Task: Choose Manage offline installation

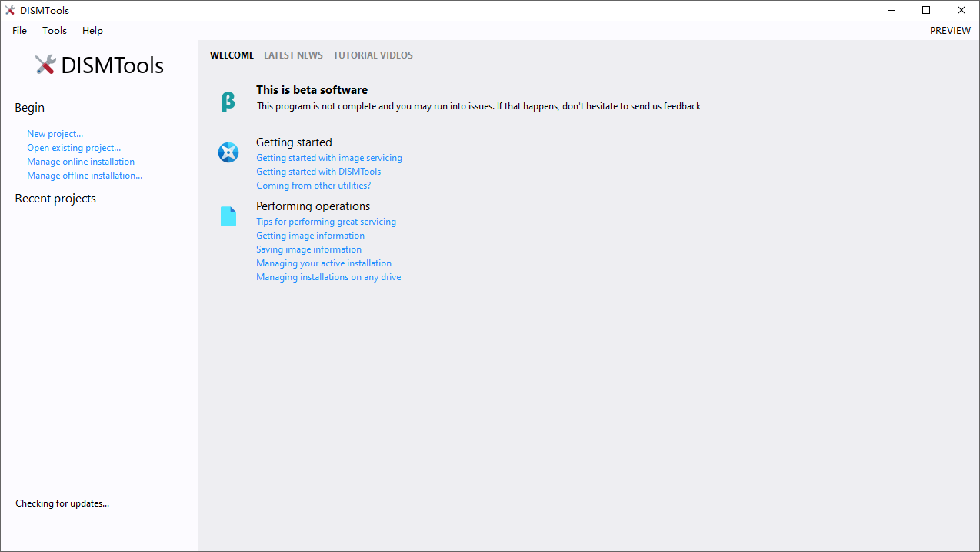Action: point(85,176)
